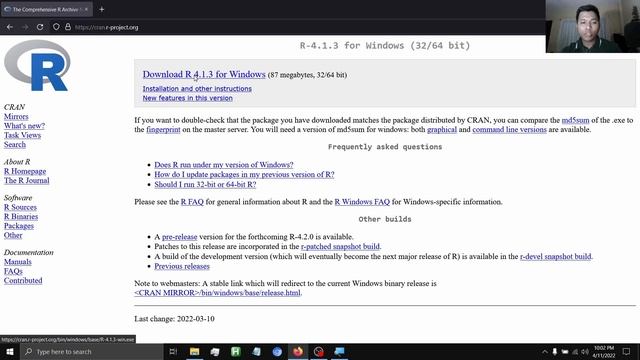
Task: Open a new browser tab
Action: tap(102, 9)
